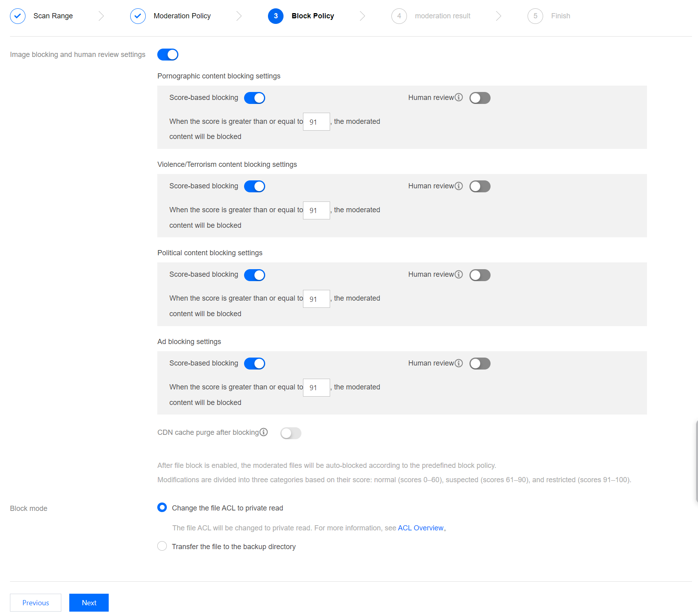Click the step 3 Block Policy circle
This screenshot has width=698, height=616.
click(x=276, y=16)
